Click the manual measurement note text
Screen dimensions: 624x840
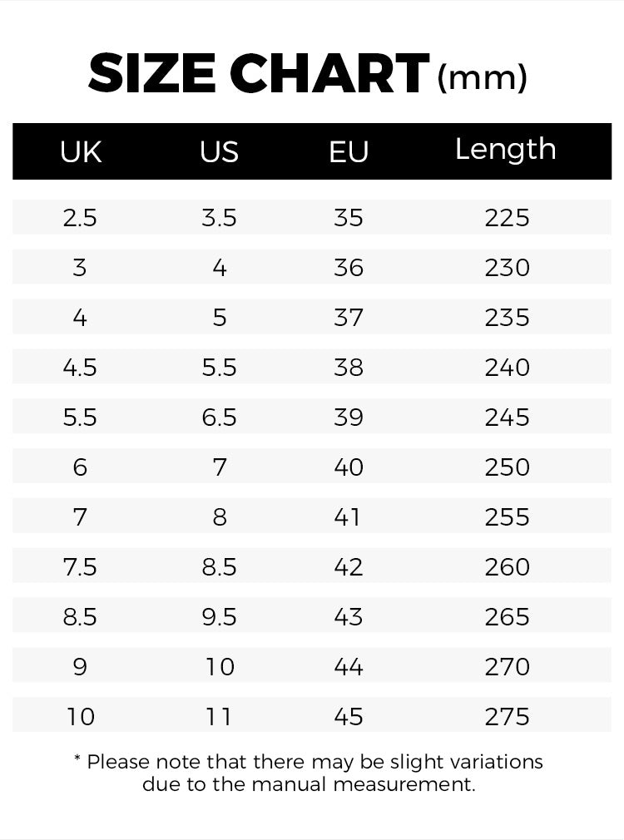(309, 773)
